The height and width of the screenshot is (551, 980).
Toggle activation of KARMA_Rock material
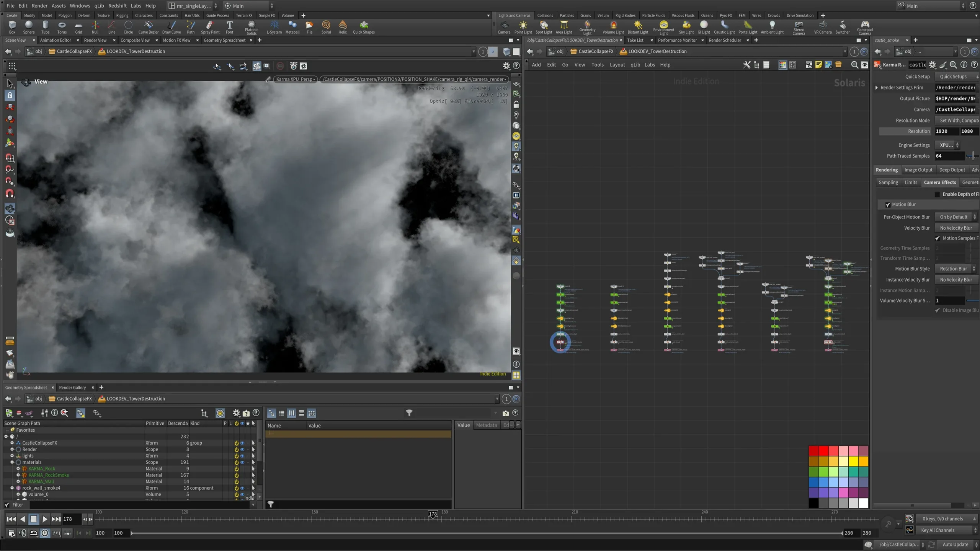click(x=236, y=468)
